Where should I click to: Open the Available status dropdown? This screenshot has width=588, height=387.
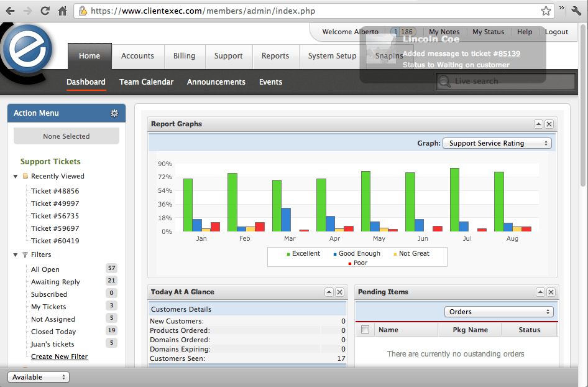38,376
